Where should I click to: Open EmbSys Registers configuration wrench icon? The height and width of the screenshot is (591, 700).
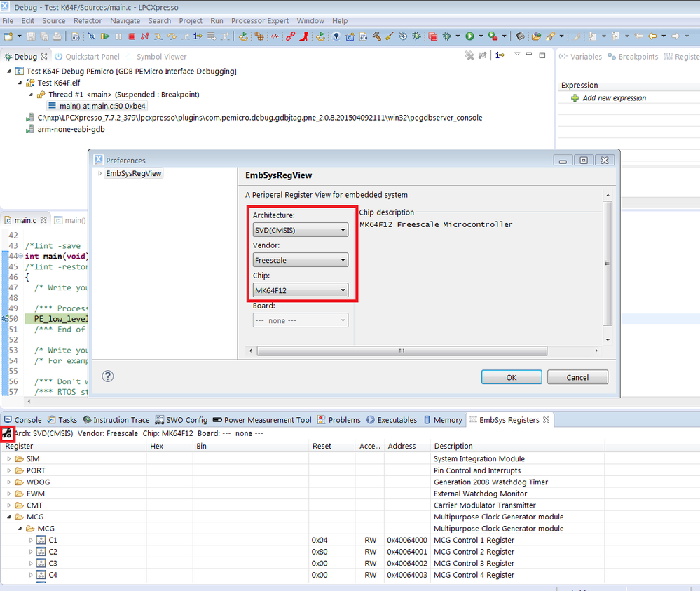point(7,433)
